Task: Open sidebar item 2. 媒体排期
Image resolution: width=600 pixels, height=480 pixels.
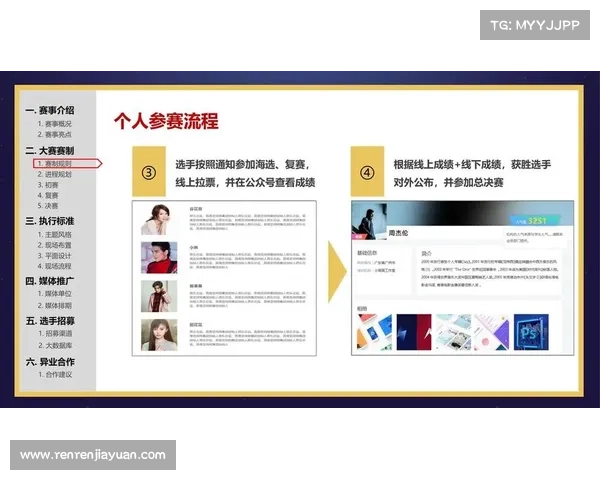Action: (54, 305)
